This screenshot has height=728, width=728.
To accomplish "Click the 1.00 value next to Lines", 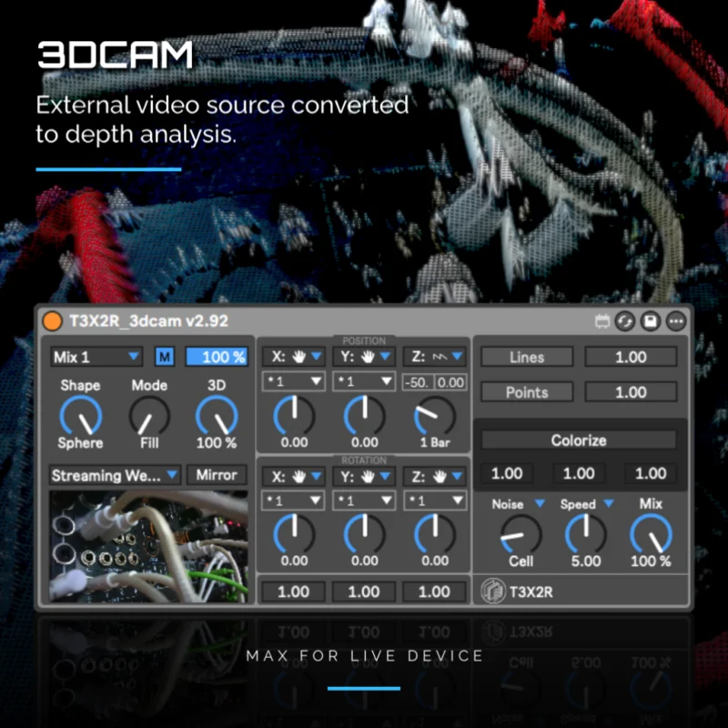I will pos(631,357).
